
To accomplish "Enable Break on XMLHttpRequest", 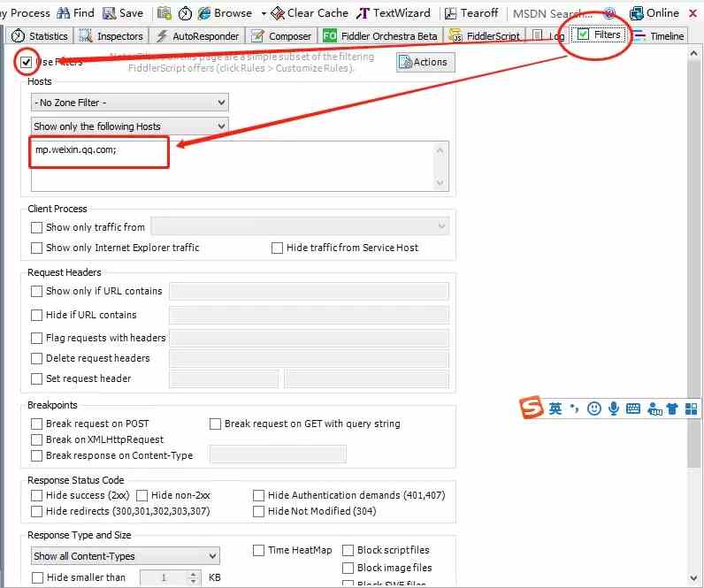I will coord(37,439).
